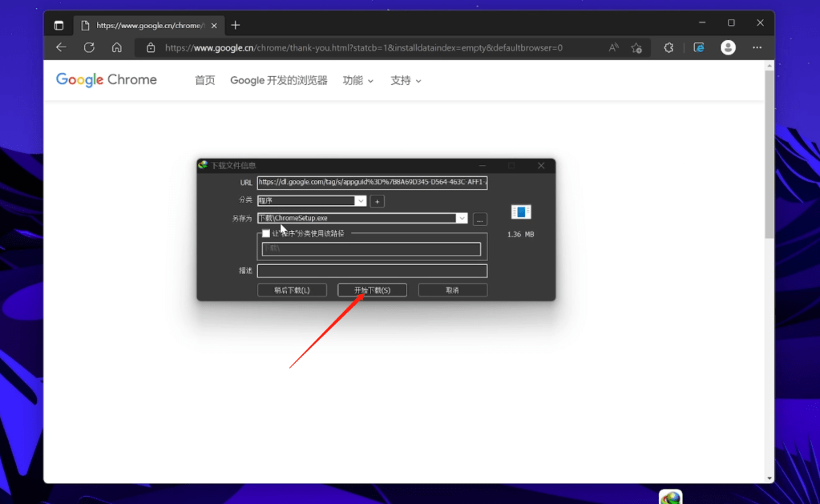Viewport: 820px width, 504px height.
Task: Open the Extensions puzzle icon
Action: pyautogui.click(x=669, y=47)
